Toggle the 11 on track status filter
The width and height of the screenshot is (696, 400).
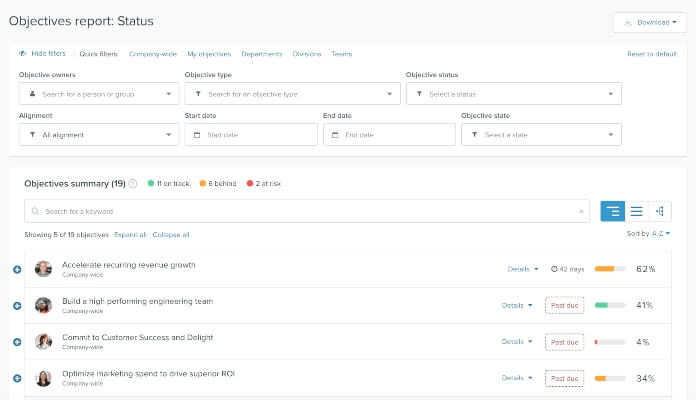coord(171,184)
